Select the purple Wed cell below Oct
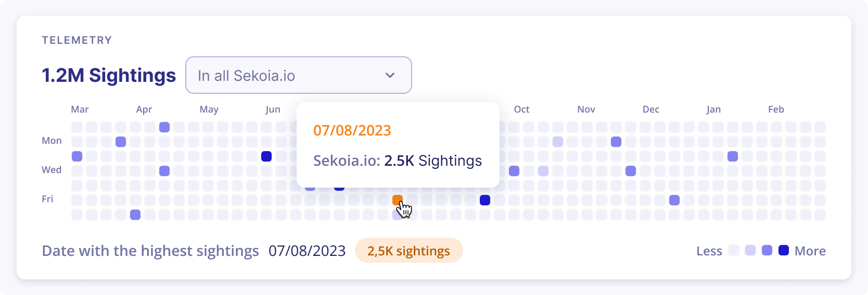Image resolution: width=868 pixels, height=295 pixels. [x=514, y=170]
